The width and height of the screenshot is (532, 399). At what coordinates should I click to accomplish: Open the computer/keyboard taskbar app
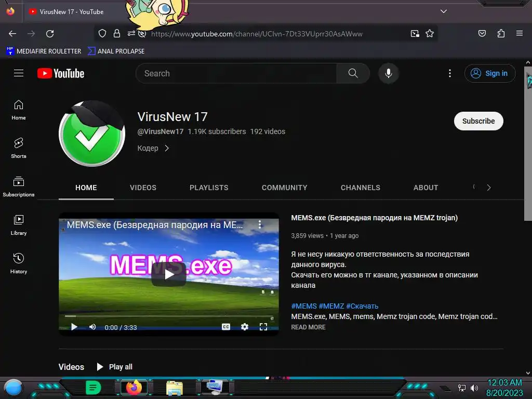215,388
